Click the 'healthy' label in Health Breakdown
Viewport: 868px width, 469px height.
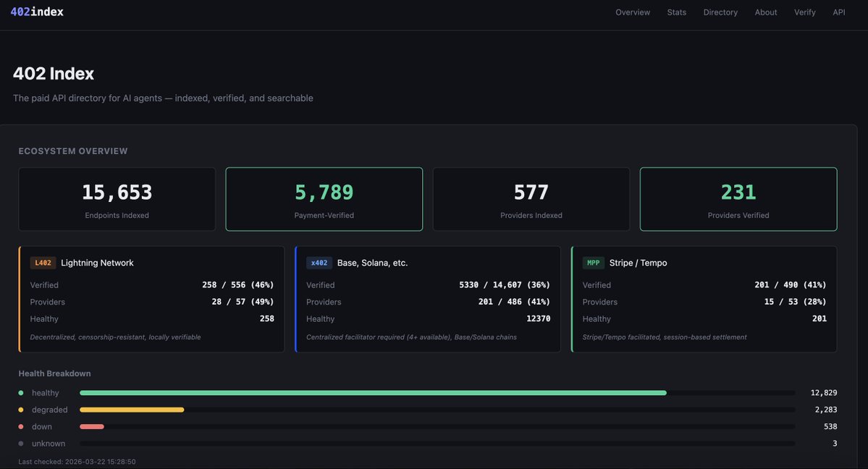[46, 393]
